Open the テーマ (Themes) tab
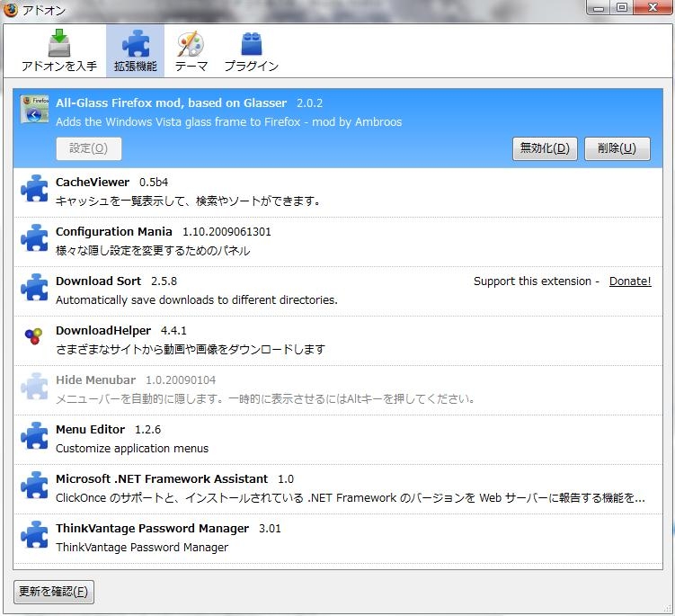The image size is (675, 616). (x=191, y=51)
